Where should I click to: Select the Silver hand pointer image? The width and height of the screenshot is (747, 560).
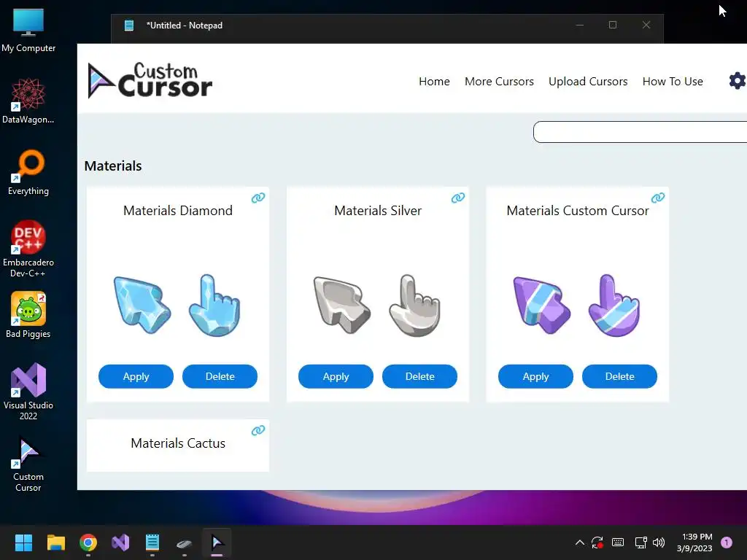click(x=414, y=306)
